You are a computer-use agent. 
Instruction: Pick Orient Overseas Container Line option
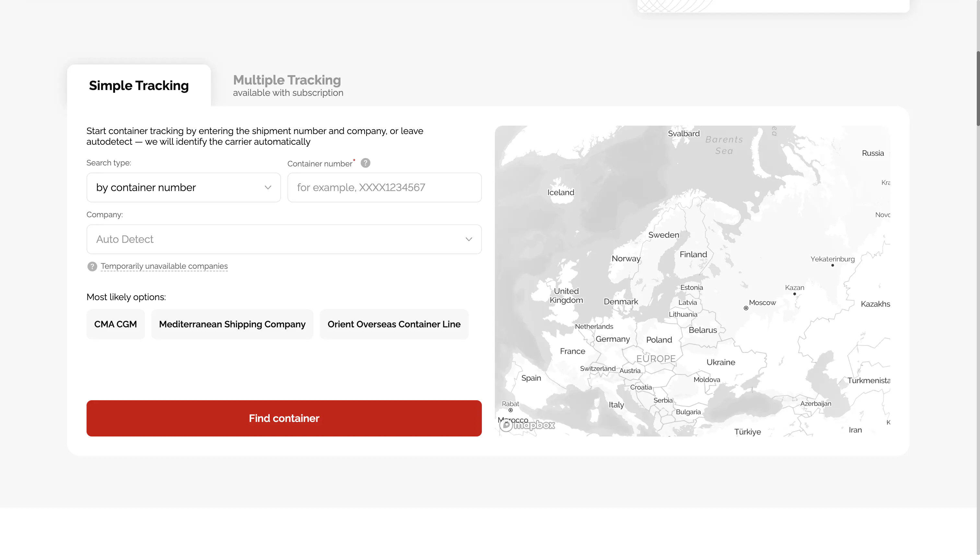pos(394,324)
